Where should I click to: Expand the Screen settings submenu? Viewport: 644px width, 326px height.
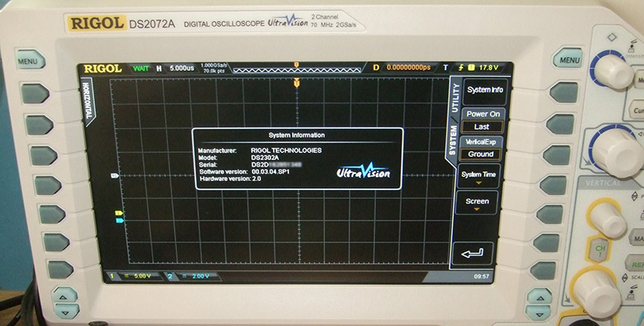[x=477, y=203]
